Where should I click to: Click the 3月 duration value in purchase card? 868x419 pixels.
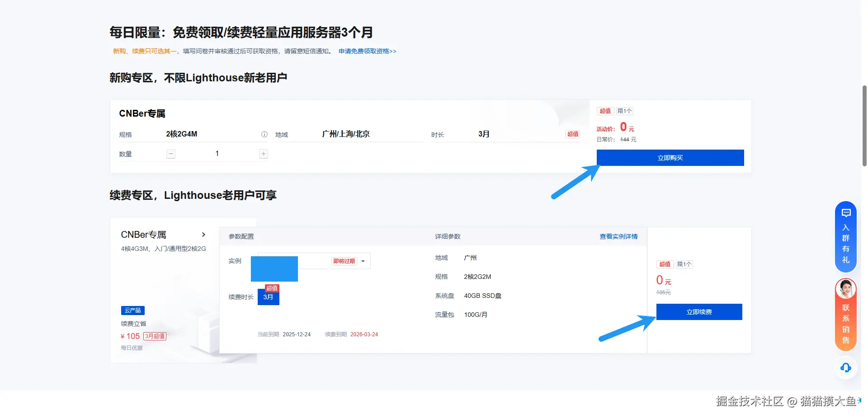pyautogui.click(x=484, y=134)
